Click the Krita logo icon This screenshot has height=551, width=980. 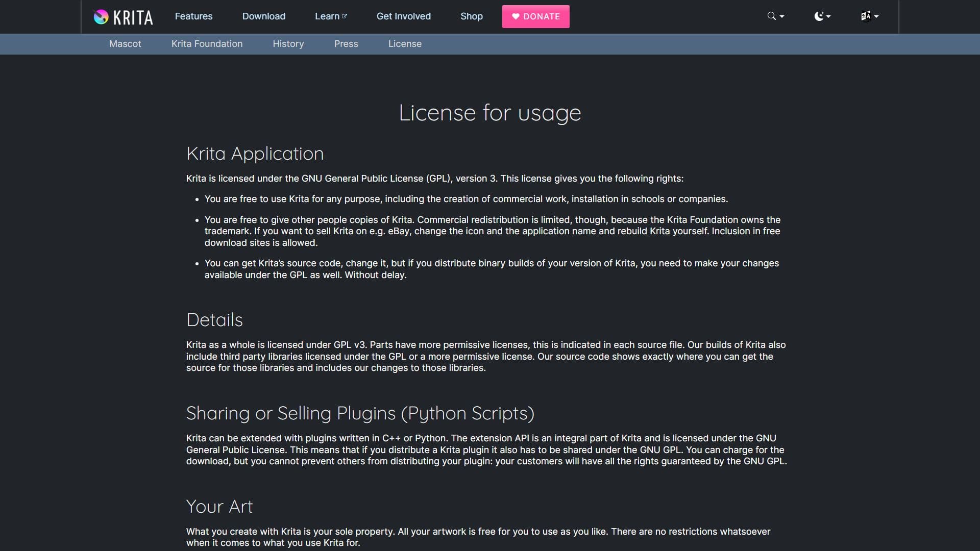click(101, 17)
